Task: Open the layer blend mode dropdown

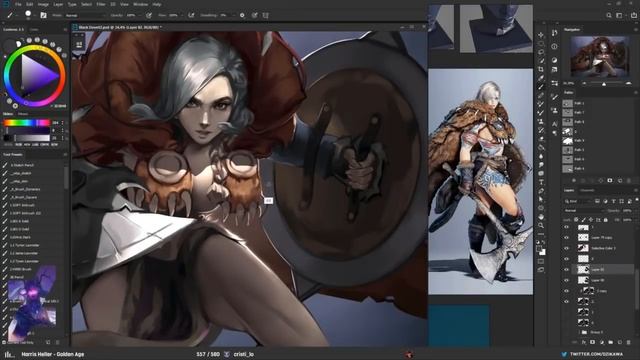Action: pyautogui.click(x=583, y=211)
